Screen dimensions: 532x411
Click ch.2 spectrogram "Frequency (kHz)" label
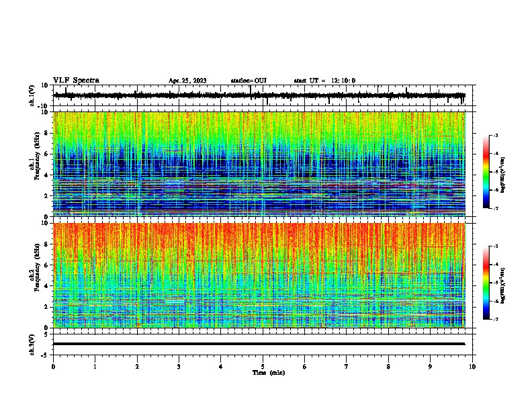click(x=37, y=267)
